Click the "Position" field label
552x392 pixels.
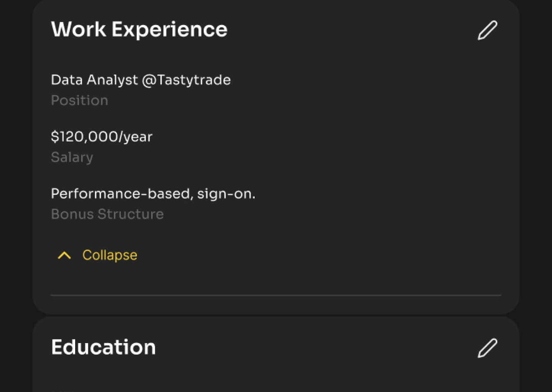[80, 101]
